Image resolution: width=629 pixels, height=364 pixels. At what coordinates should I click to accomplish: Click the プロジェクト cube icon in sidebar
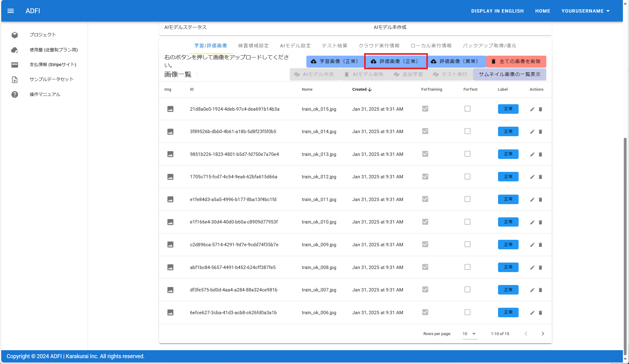pos(14,35)
